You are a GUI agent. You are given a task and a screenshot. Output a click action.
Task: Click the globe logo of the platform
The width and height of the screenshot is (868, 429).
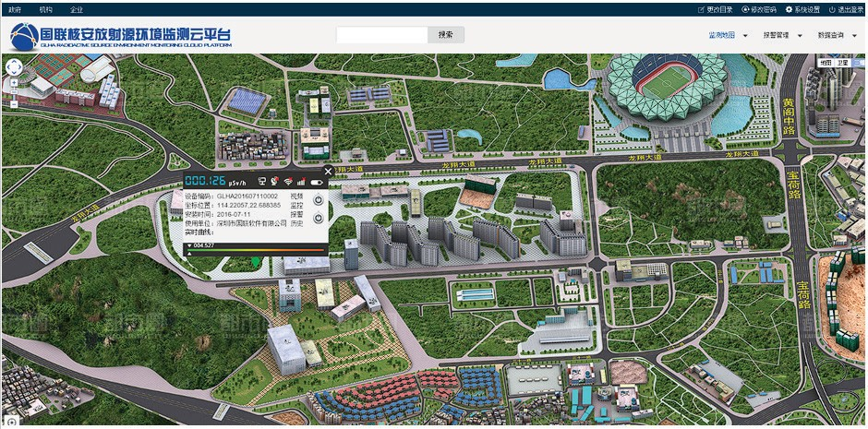24,37
